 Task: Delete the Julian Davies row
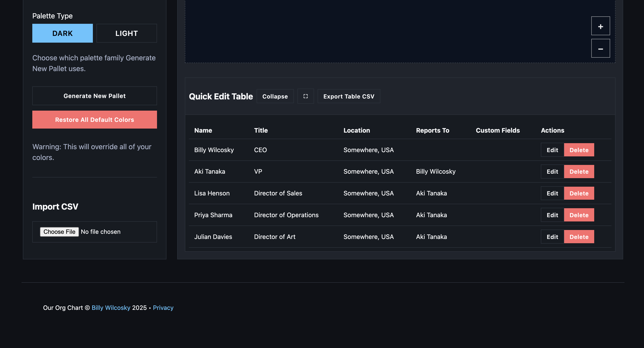[x=579, y=237]
